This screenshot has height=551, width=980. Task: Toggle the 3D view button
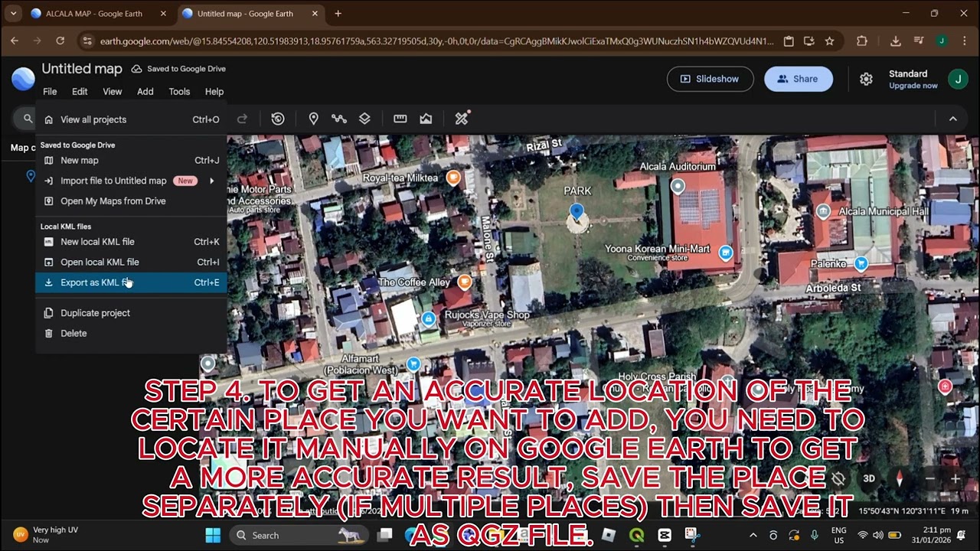(x=869, y=479)
